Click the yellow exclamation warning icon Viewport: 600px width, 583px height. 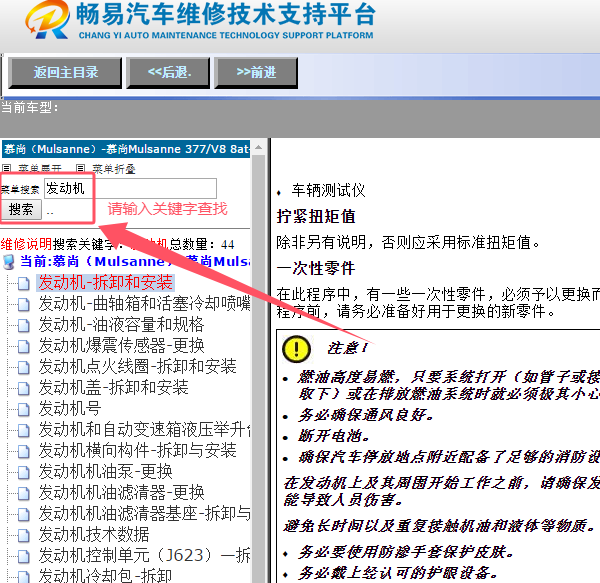click(296, 349)
